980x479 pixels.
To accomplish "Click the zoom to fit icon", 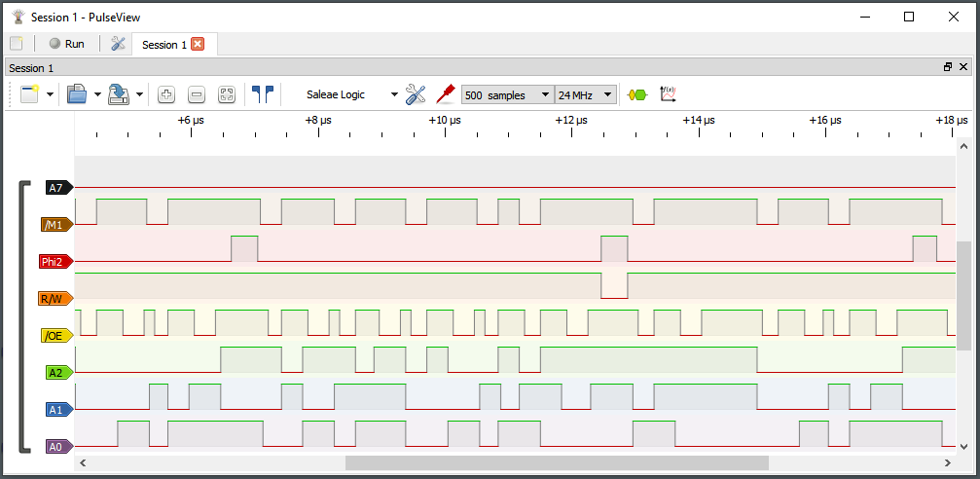I will click(227, 94).
